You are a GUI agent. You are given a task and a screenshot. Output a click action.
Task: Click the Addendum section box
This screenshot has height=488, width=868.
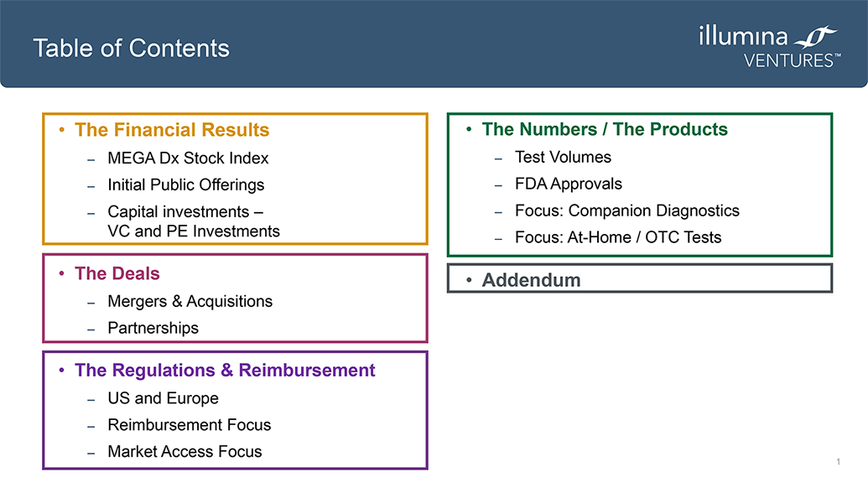click(x=639, y=278)
